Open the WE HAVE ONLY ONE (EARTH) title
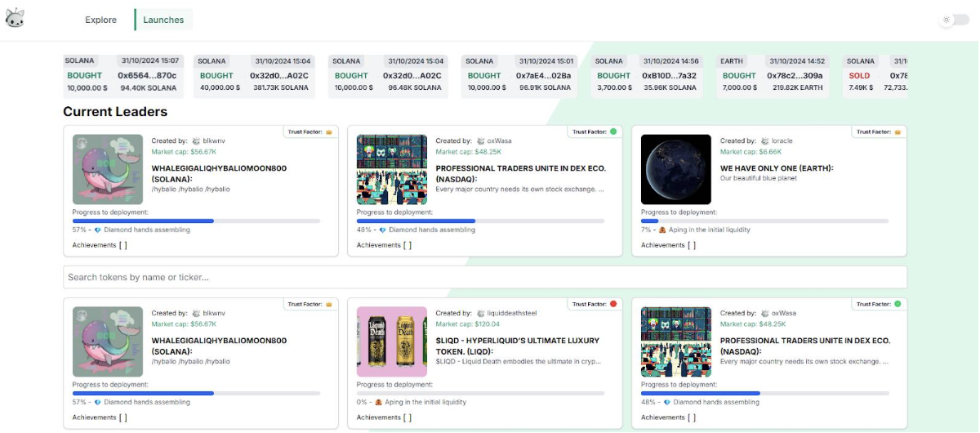This screenshot has width=980, height=433. (777, 168)
